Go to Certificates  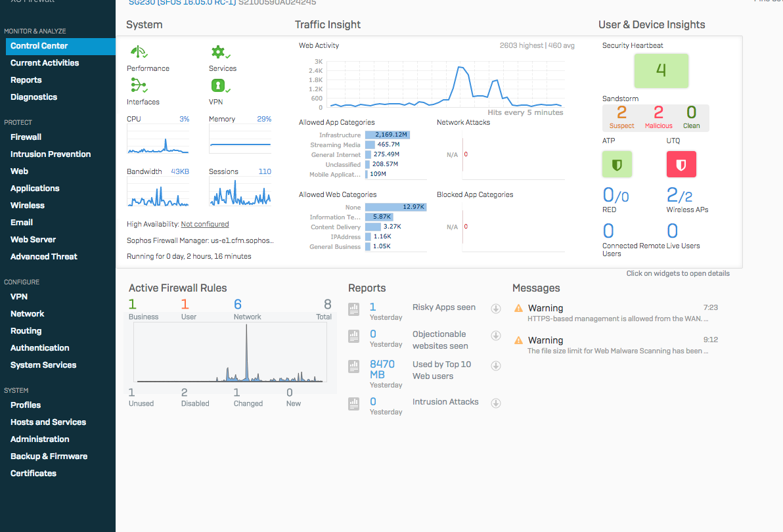pos(34,473)
